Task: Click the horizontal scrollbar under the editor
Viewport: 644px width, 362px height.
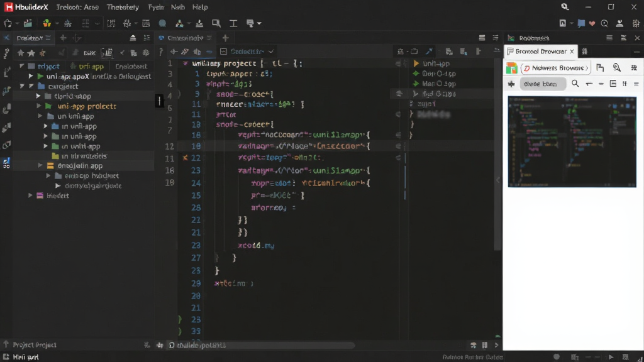Action: click(261, 345)
